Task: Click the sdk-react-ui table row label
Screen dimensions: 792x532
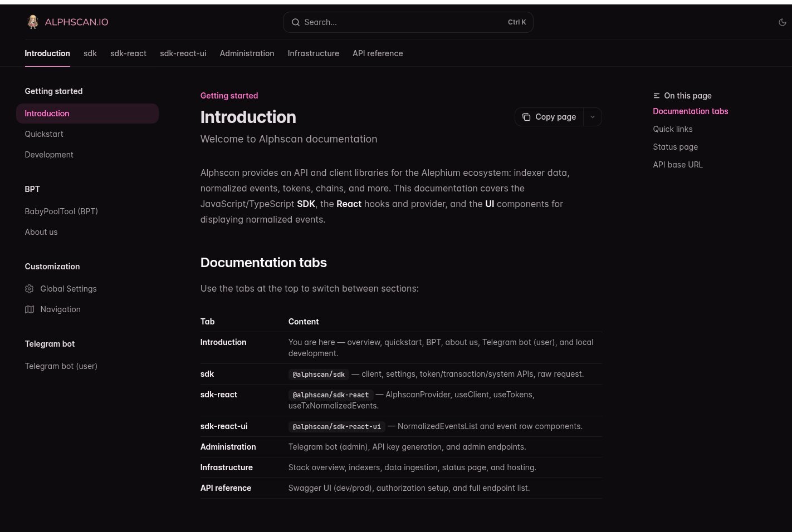Action: 224,426
